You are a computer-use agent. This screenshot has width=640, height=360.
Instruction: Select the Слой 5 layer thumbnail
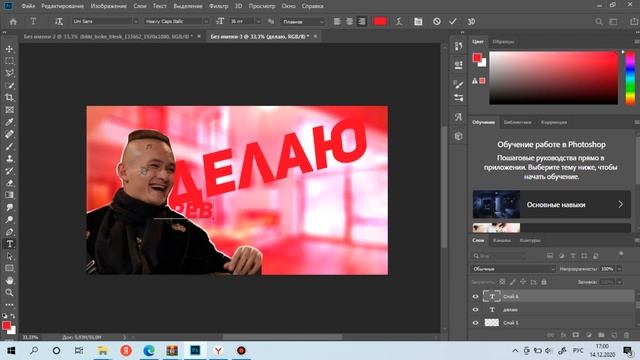tap(491, 323)
